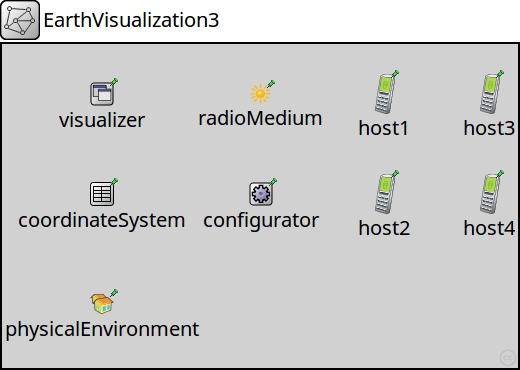Select the coordinateSystem table icon
520x370 pixels.
[102, 194]
